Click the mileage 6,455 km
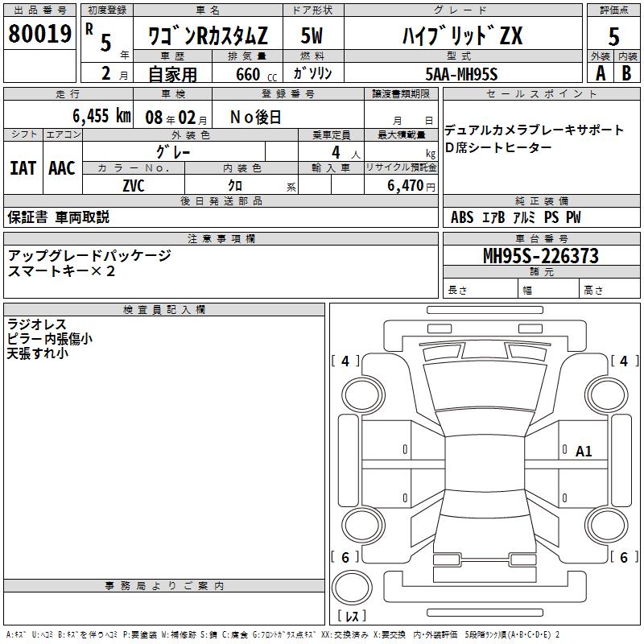 pyautogui.click(x=102, y=116)
